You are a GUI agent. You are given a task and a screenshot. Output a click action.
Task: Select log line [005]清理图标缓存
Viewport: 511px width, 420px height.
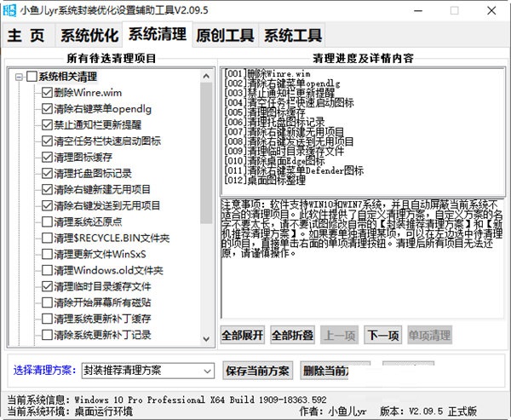(x=265, y=112)
